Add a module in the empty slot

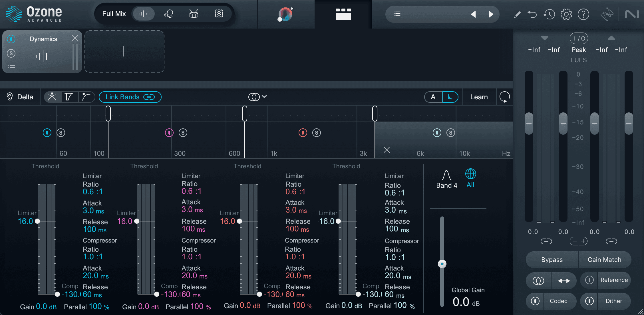124,52
